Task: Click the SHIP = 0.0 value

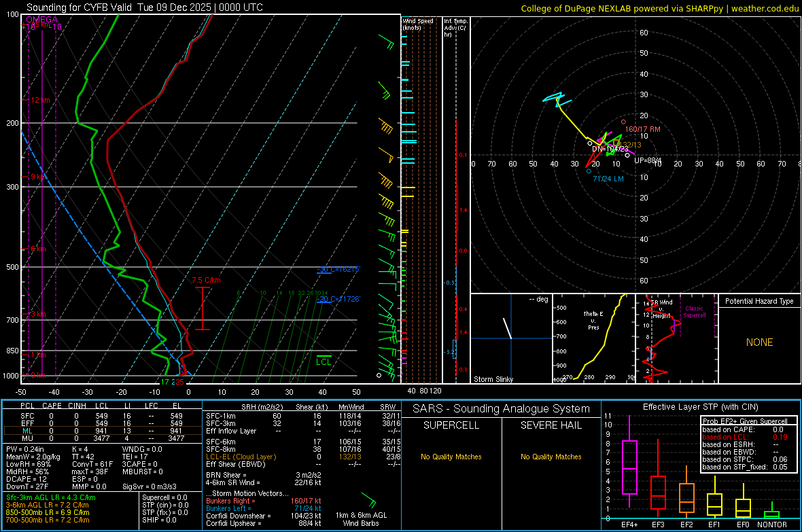Action: coord(159,520)
